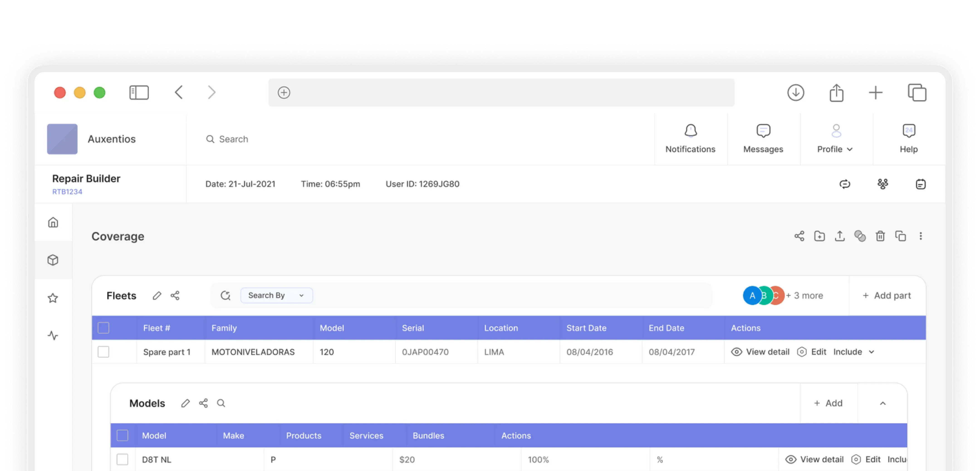Click the refresh icon before Search By

click(225, 296)
